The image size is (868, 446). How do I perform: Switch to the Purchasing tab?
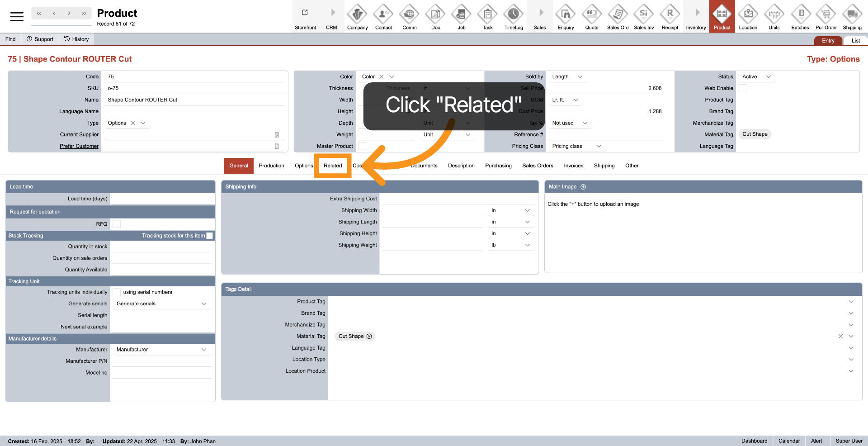(x=498, y=166)
